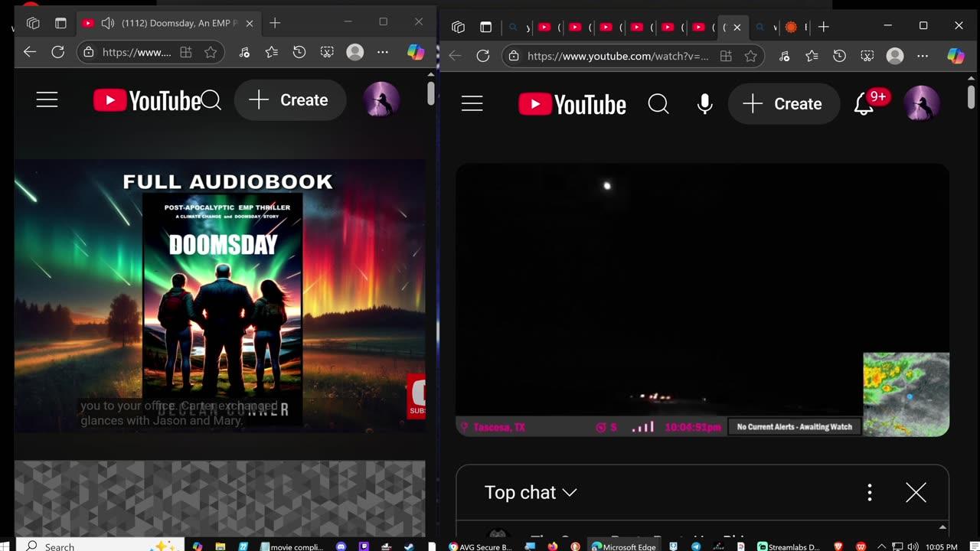Bookmark this page with star in left window
The height and width of the screenshot is (551, 980).
[x=211, y=53]
